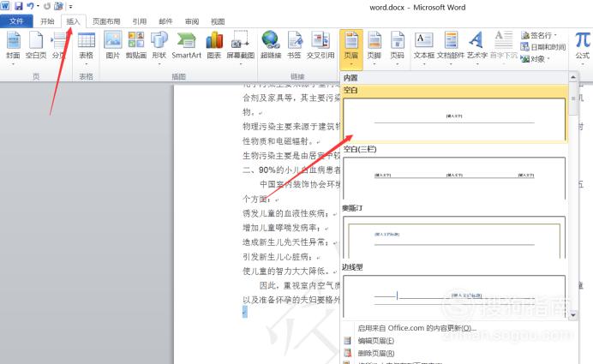The image size is (593, 364).
Task: Open the Page Number (页码) menu
Action: [x=398, y=45]
